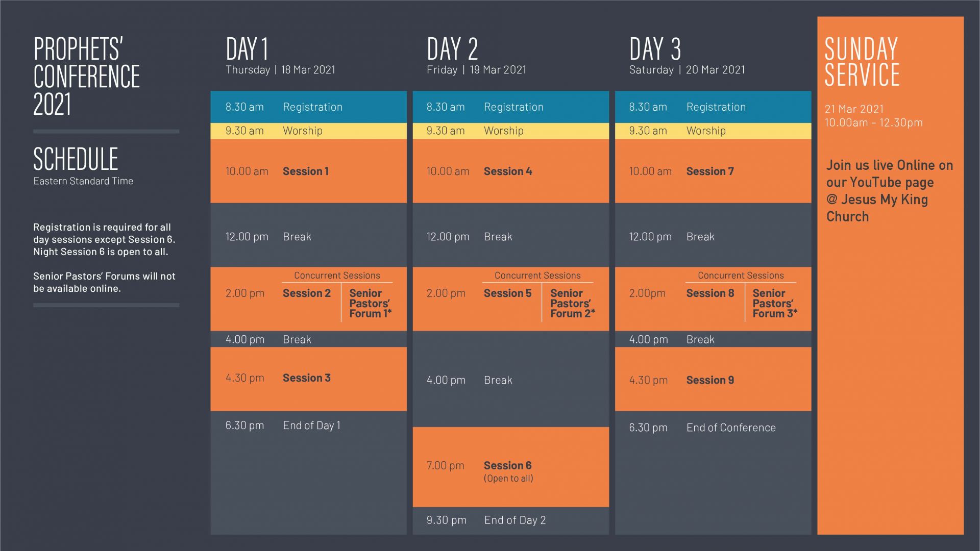Click Prophets' Conference 2021 title

coord(87,77)
